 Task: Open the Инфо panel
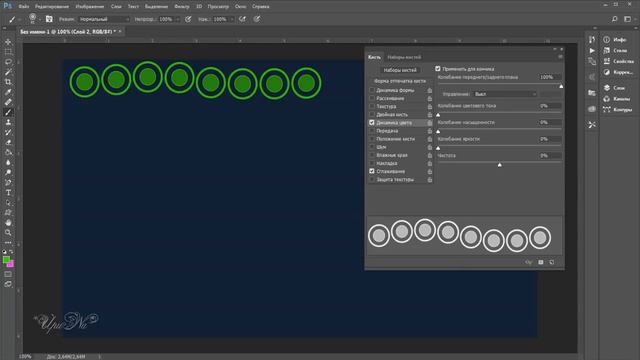(x=620, y=40)
